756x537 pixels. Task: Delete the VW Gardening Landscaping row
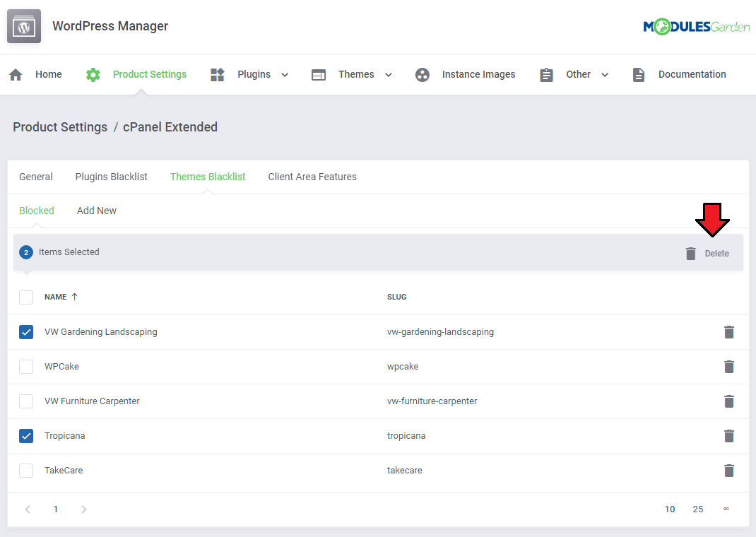(729, 332)
